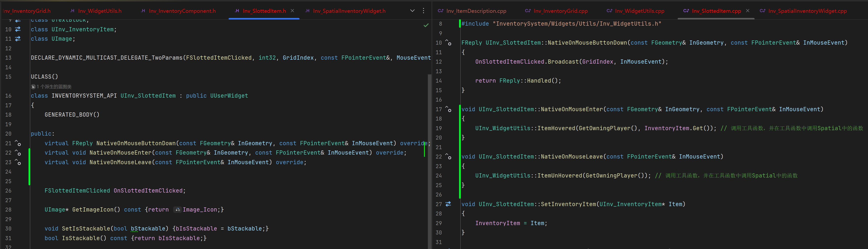Open the "1 个派生的蓝图类" derived Blueprint hint
This screenshot has height=249, width=868.
[x=52, y=87]
